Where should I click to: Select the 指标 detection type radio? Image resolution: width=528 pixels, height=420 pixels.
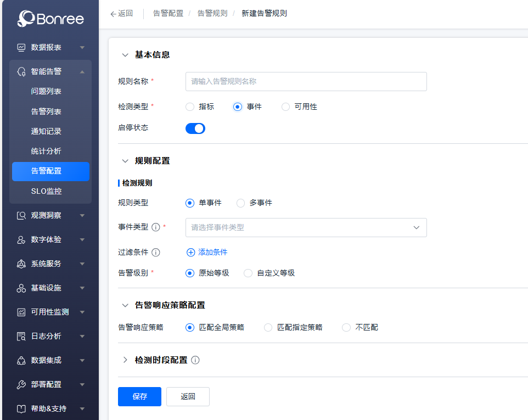(x=190, y=107)
